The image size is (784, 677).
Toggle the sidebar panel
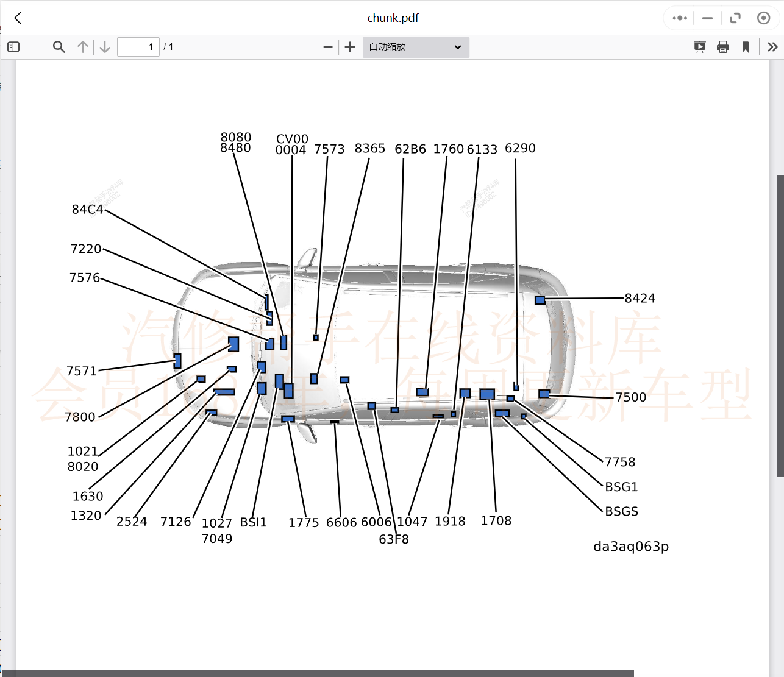tap(13, 47)
